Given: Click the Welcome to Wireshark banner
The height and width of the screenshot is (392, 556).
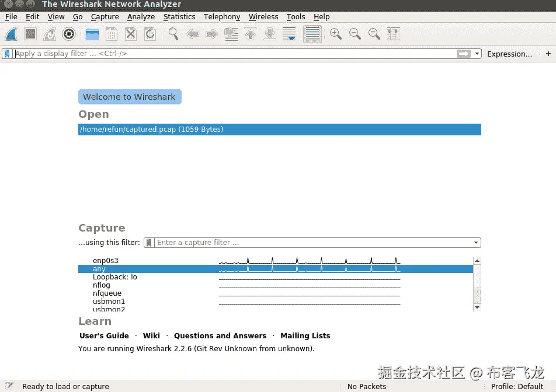Looking at the screenshot, I should [130, 97].
